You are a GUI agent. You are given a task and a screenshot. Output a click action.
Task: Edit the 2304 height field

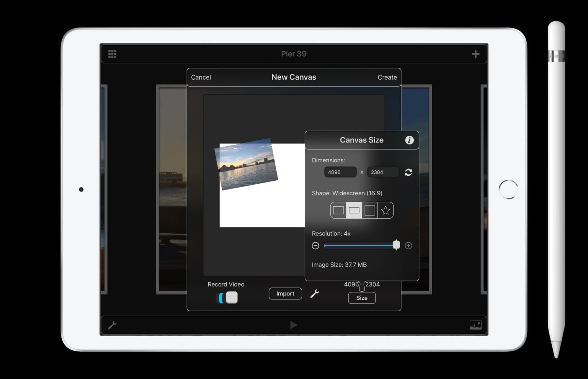(x=383, y=172)
